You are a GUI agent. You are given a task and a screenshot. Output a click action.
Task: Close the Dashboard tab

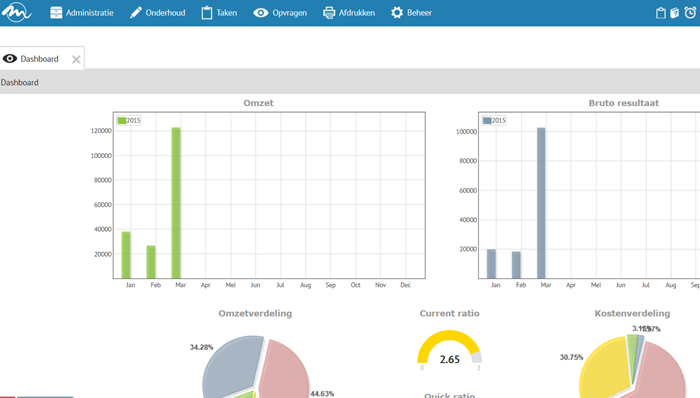(x=76, y=59)
